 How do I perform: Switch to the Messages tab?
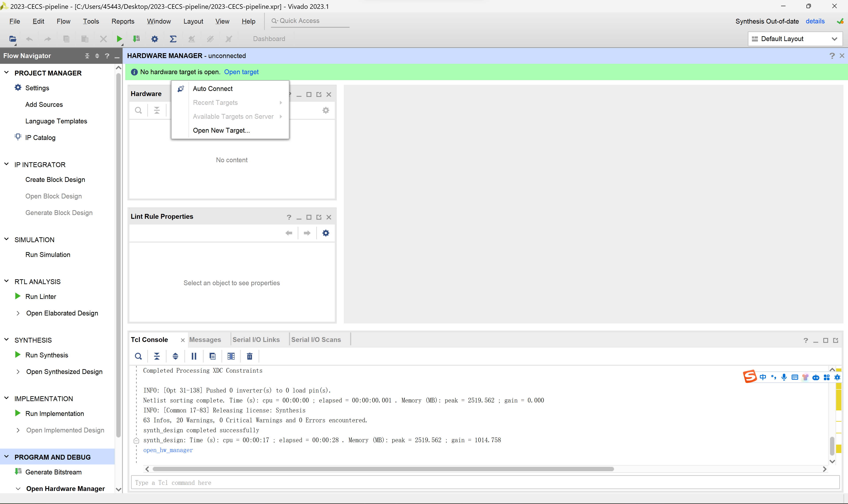[x=205, y=340]
